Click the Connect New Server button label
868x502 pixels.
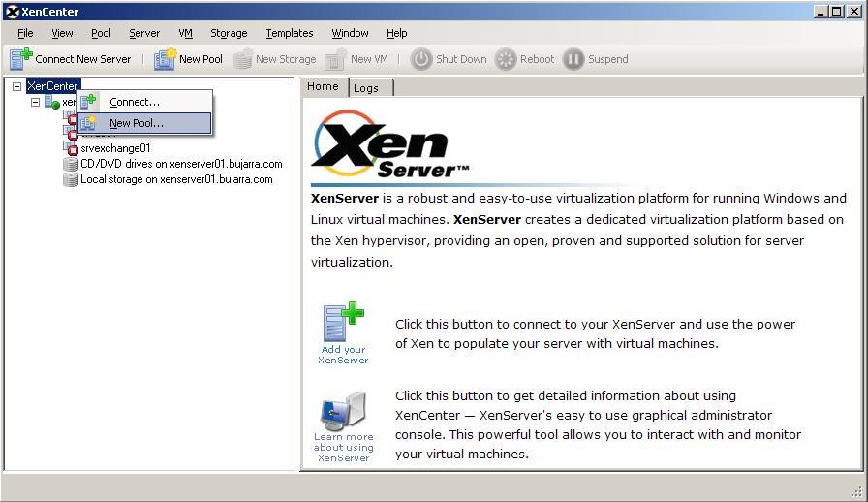(x=83, y=59)
